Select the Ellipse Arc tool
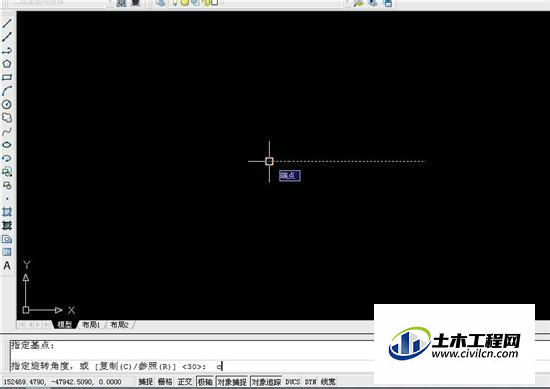Screen dimensions: 550x389 (x=7, y=158)
